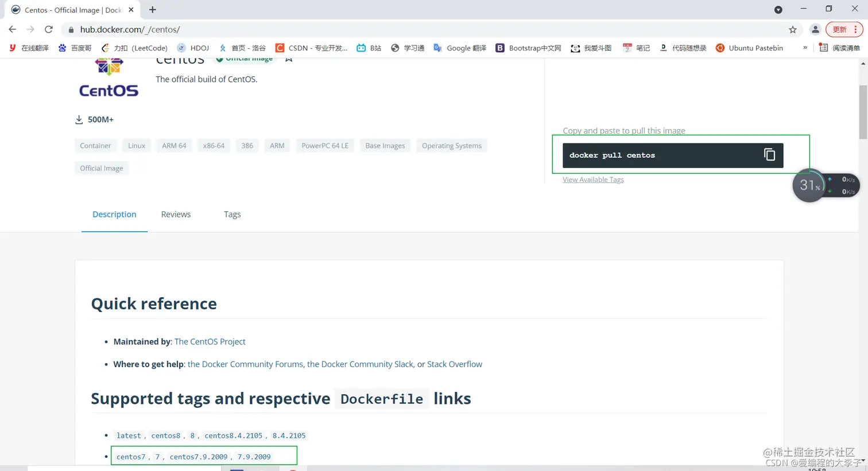Screen dimensions: 868x471
Task: Open Google 翻译 bookmark
Action: coord(460,48)
